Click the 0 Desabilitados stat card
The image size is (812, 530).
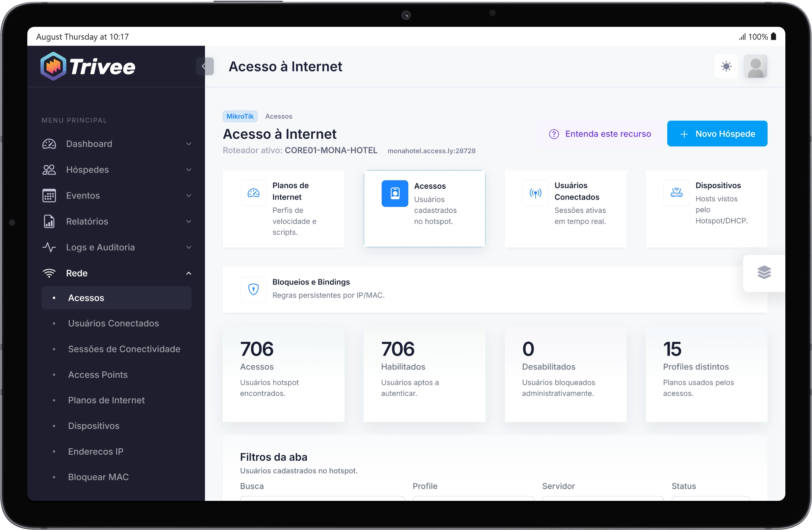pyautogui.click(x=565, y=374)
